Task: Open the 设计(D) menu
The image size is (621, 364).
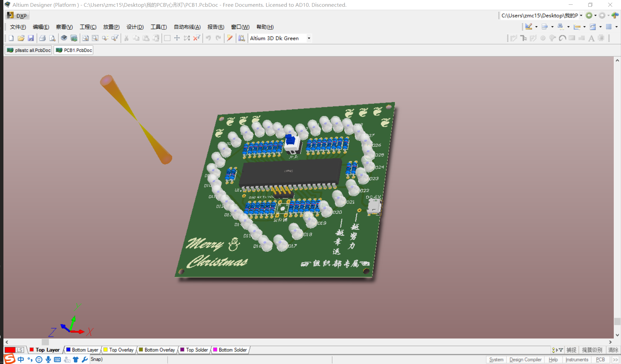Action: coord(135,27)
